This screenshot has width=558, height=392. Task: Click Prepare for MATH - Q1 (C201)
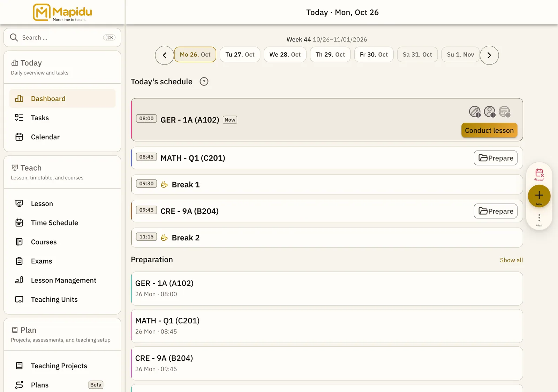[496, 158]
